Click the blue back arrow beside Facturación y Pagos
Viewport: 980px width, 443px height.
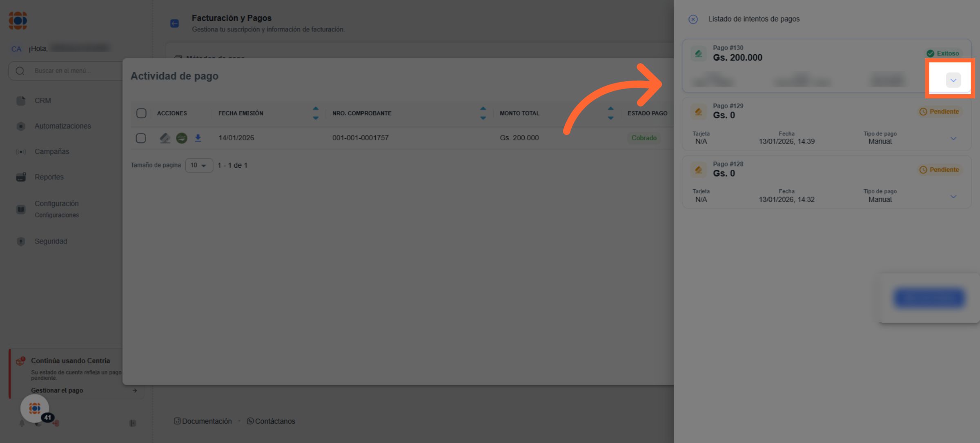[175, 23]
